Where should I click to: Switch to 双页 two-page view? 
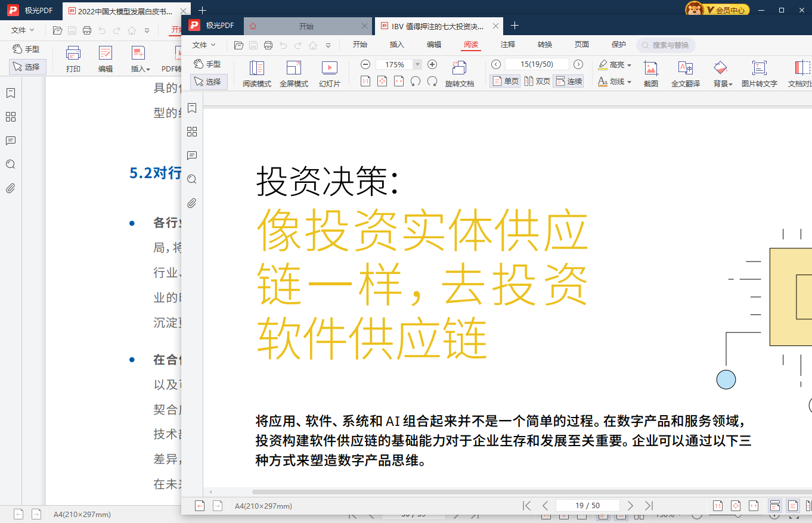point(535,81)
